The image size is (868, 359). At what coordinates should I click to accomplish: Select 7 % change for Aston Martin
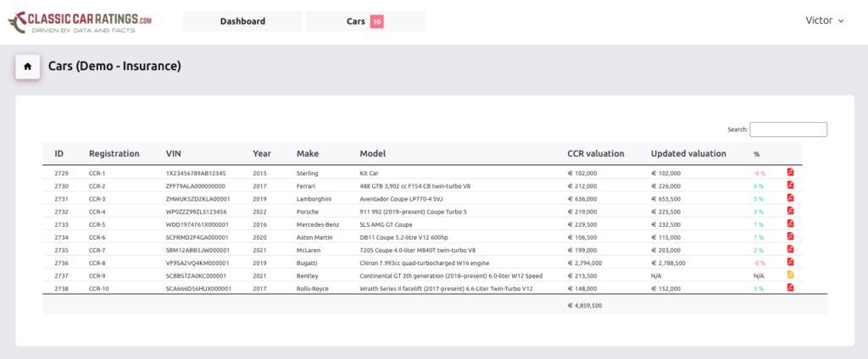[x=758, y=237]
